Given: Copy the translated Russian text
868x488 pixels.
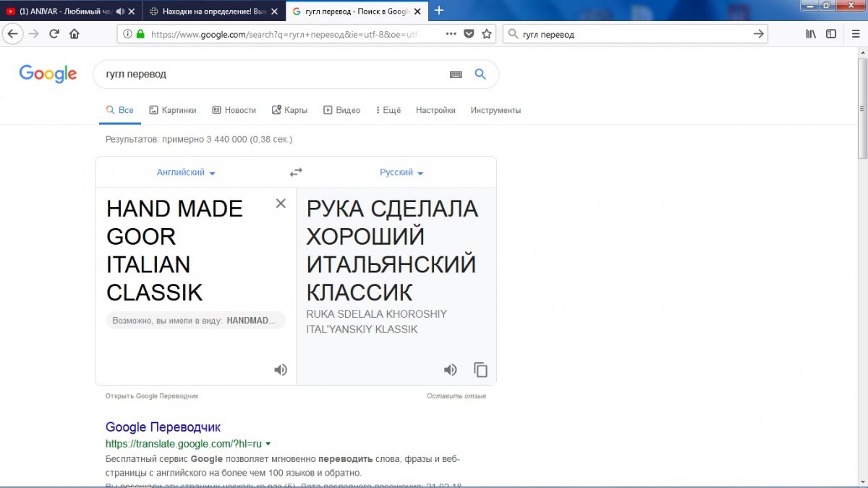Looking at the screenshot, I should pyautogui.click(x=480, y=370).
